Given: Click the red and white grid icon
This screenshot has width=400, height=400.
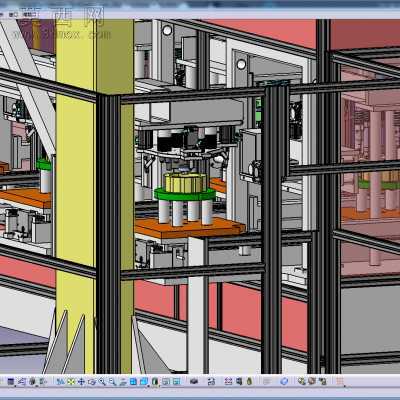Looking at the screenshot, I should [x=228, y=381].
